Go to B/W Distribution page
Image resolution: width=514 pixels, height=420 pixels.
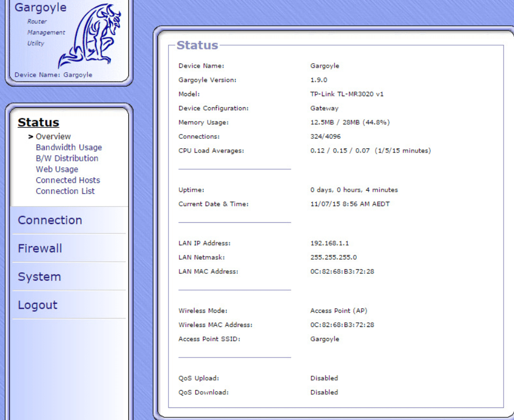[x=67, y=158]
